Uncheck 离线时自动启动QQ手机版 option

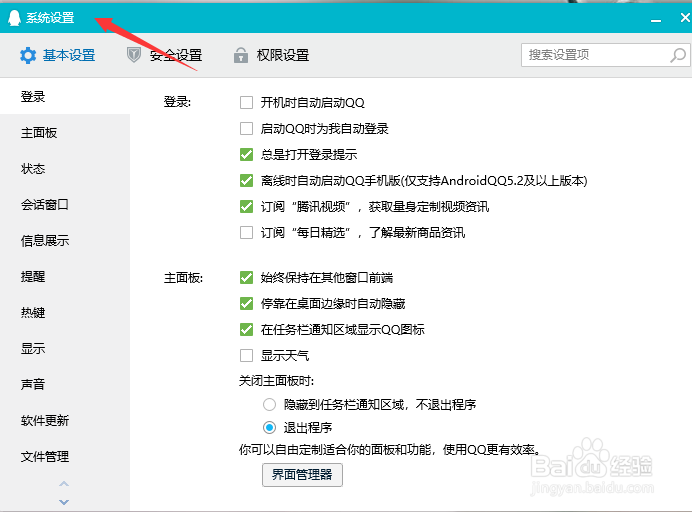[x=246, y=181]
